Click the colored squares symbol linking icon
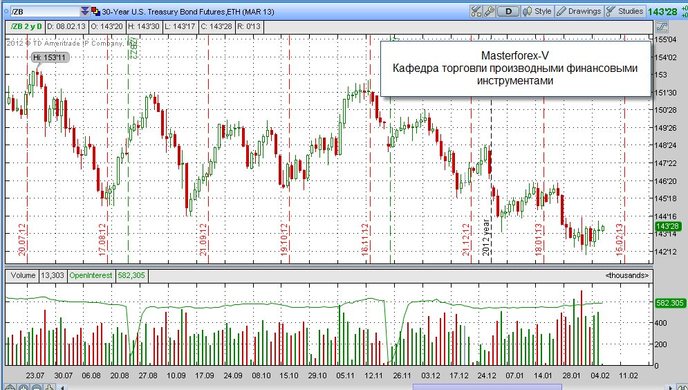 point(95,11)
